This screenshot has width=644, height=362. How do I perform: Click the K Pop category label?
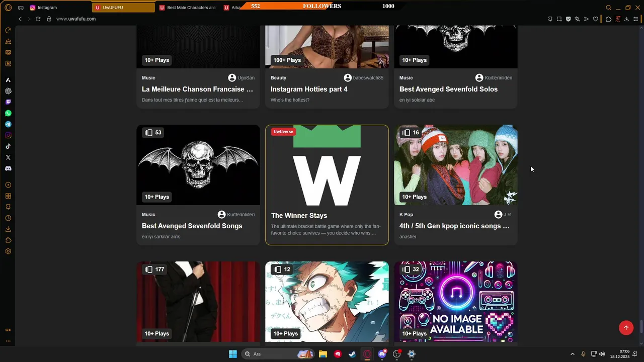(x=406, y=215)
